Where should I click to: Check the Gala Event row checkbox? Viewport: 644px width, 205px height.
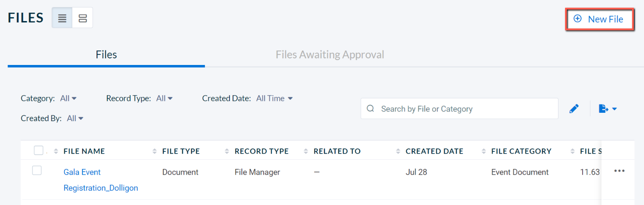(37, 170)
